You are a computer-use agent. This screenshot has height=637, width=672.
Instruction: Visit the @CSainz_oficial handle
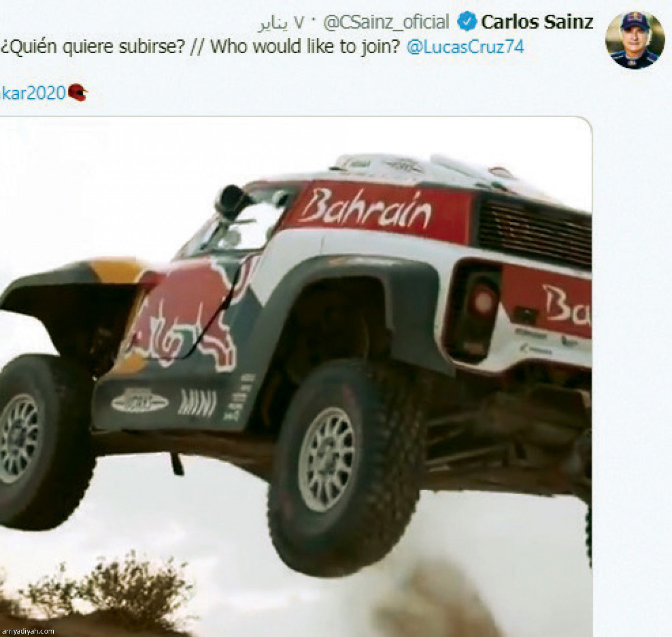[x=386, y=22]
